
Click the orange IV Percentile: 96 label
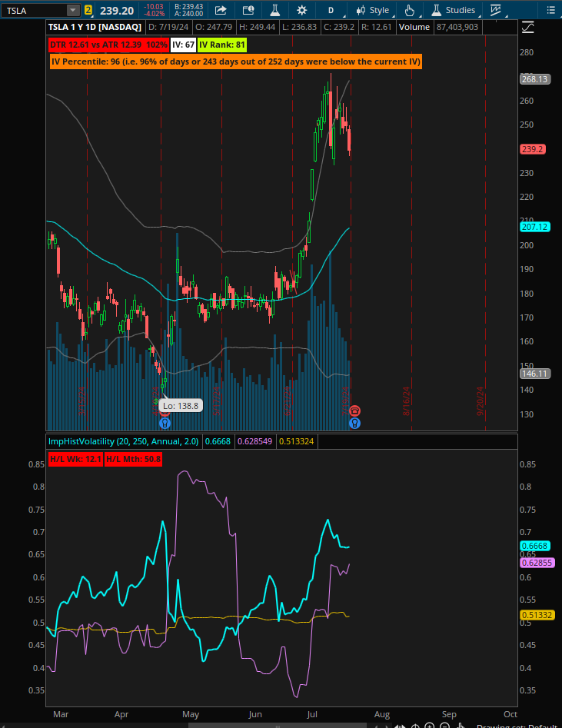236,61
